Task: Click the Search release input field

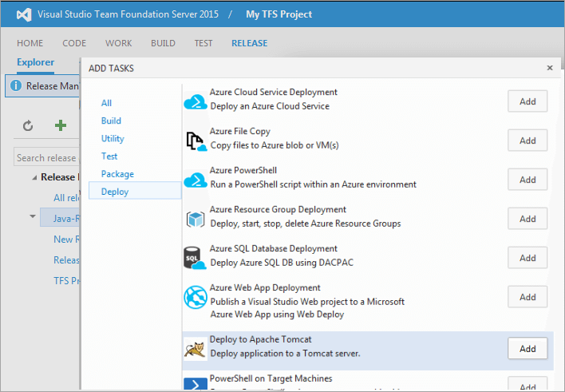Action: tap(46, 158)
